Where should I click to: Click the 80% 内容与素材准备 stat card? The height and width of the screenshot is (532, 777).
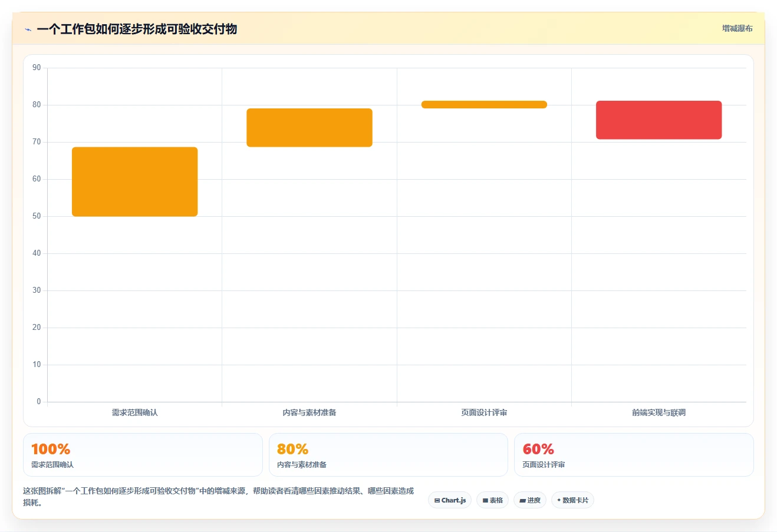[x=388, y=455]
